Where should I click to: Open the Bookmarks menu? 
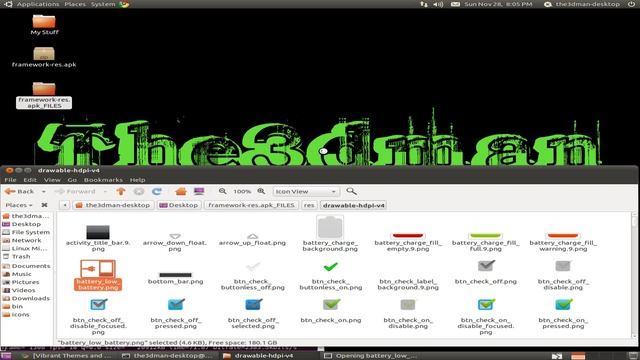(x=103, y=180)
